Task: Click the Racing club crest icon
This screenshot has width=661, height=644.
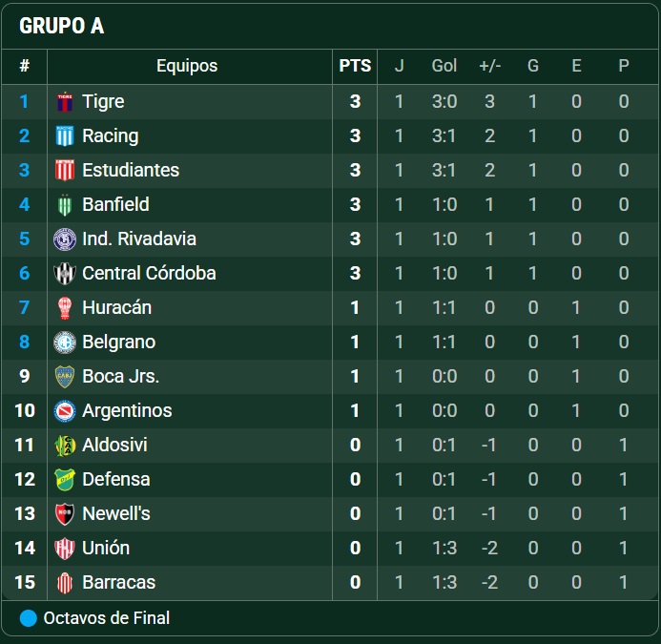Action: [x=65, y=136]
